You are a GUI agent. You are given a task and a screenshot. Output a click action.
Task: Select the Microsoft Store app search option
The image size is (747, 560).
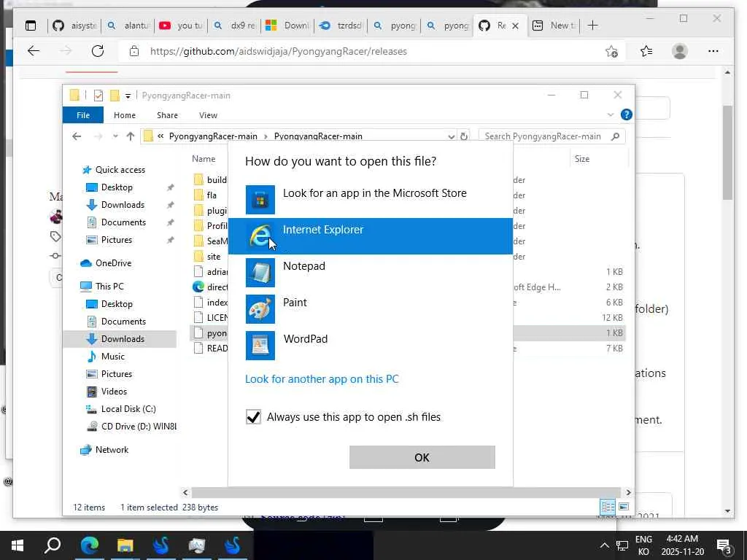coord(370,200)
